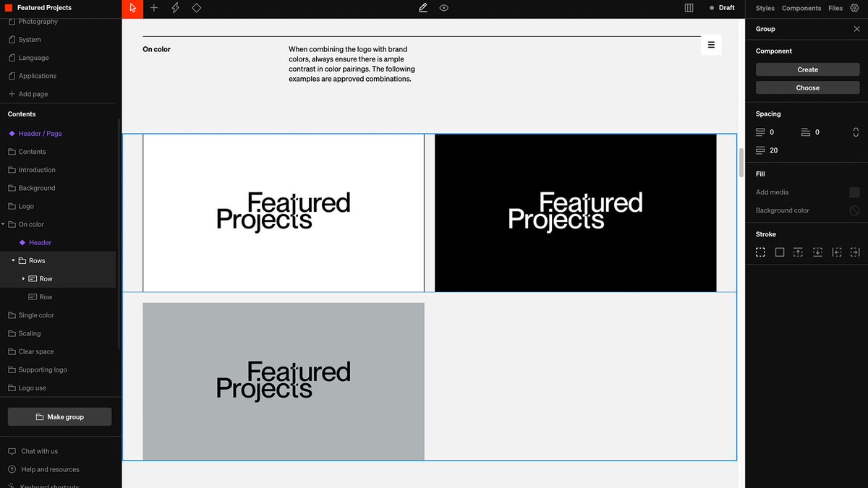Switch to the Files tab
This screenshot has height=488, width=868.
tap(835, 8)
